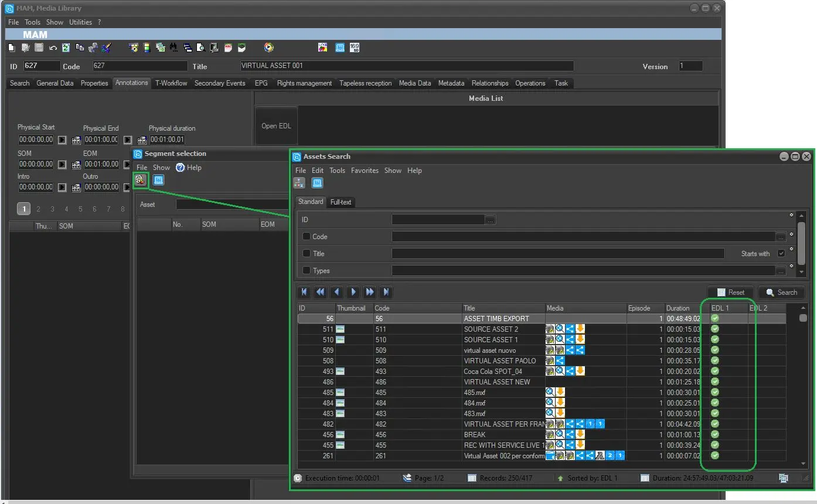Click the binoculars search icon in MAM toolbar

click(x=173, y=48)
